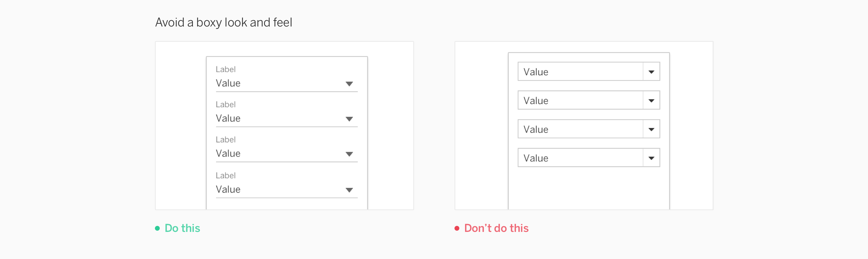Click the Value text inside the top boxed dropdown
The width and height of the screenshot is (868, 259).
click(x=536, y=71)
